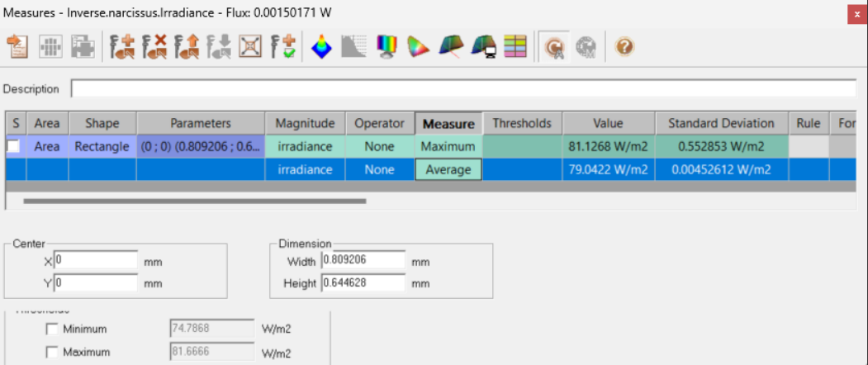Viewport: 868px width, 365px height.
Task: Click the Magnitude column header
Action: 305,123
